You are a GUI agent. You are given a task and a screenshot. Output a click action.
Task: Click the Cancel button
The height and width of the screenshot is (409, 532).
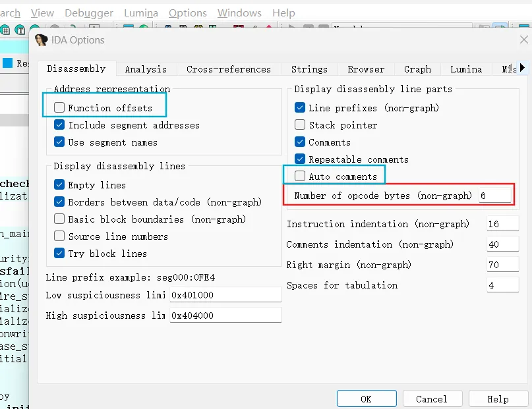[432, 398]
